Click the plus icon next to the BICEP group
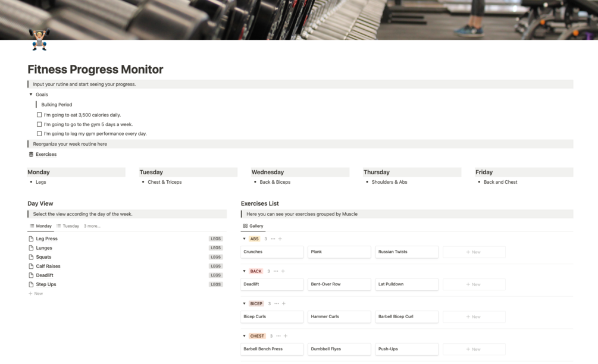The height and width of the screenshot is (364, 598). tap(284, 303)
